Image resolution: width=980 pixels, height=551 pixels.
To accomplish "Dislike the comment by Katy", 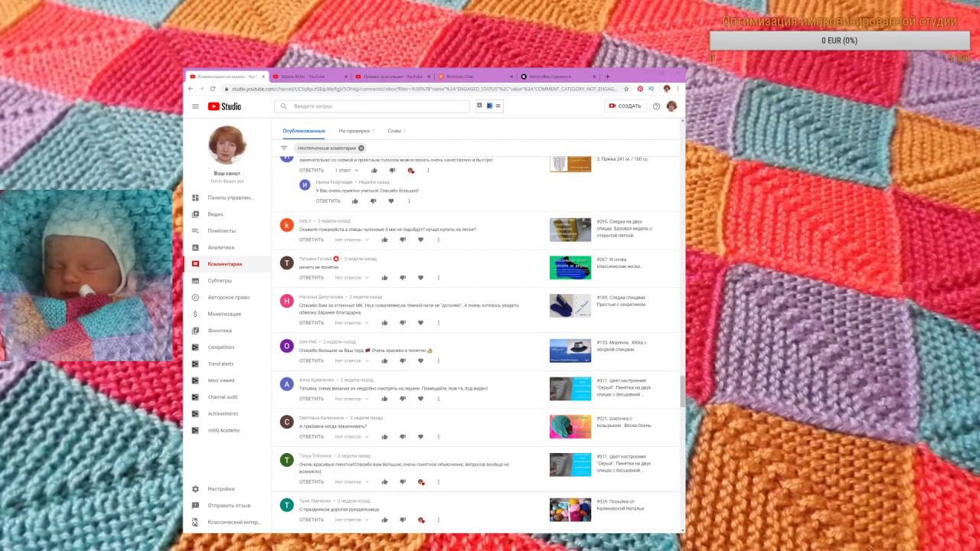I will [x=403, y=240].
